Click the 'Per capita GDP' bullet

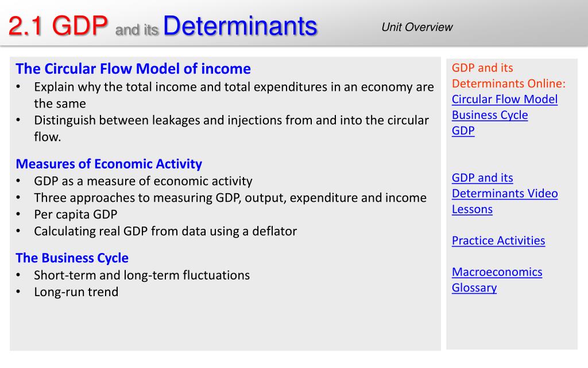point(75,214)
